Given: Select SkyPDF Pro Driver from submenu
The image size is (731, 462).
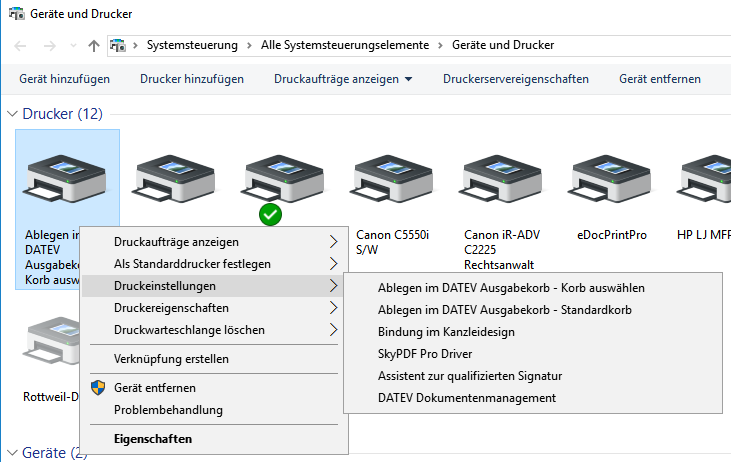Looking at the screenshot, I should [x=425, y=353].
